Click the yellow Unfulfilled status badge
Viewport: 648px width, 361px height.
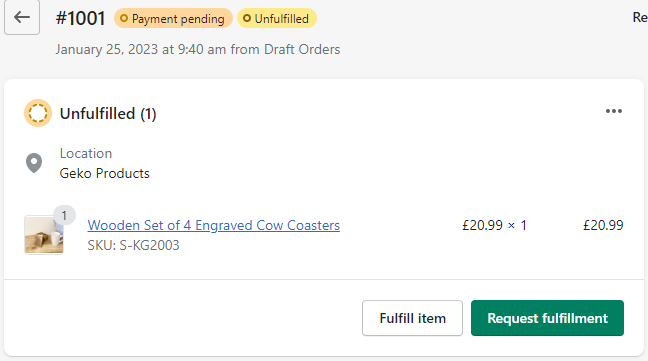(x=277, y=19)
